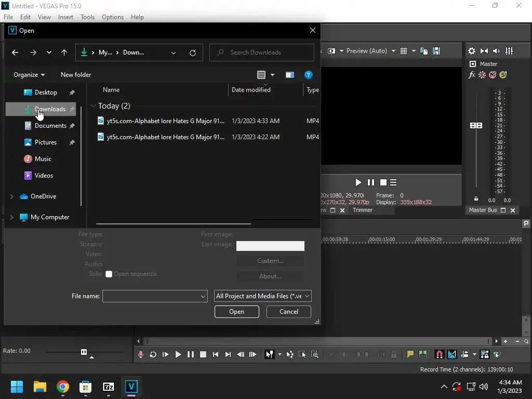Click the File name input field
The image size is (532, 399).
point(152,296)
